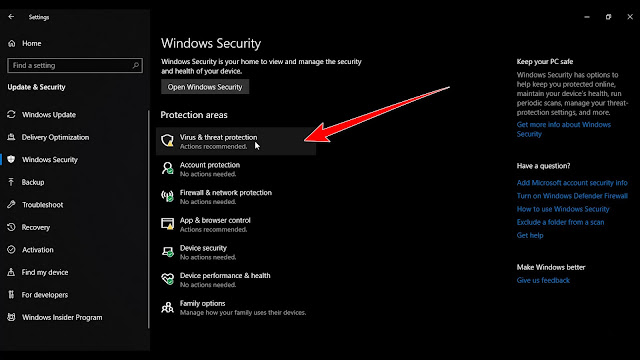Click the search magnifier icon

click(x=136, y=65)
